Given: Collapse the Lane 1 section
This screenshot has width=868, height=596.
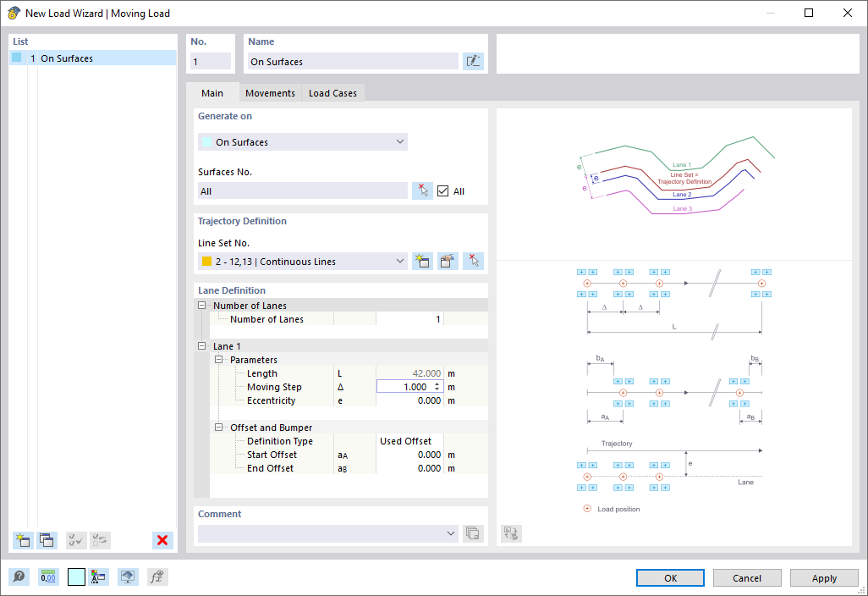Looking at the screenshot, I should [x=201, y=345].
